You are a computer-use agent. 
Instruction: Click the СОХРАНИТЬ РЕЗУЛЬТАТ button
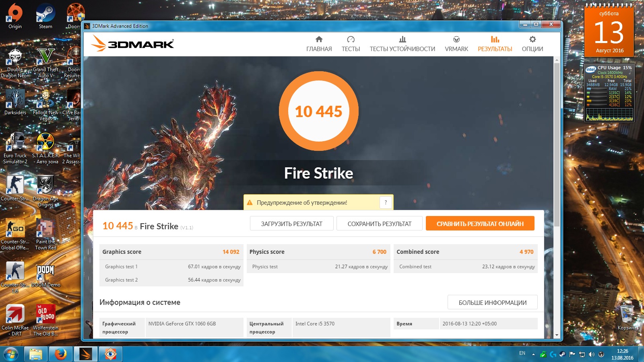[x=380, y=224]
